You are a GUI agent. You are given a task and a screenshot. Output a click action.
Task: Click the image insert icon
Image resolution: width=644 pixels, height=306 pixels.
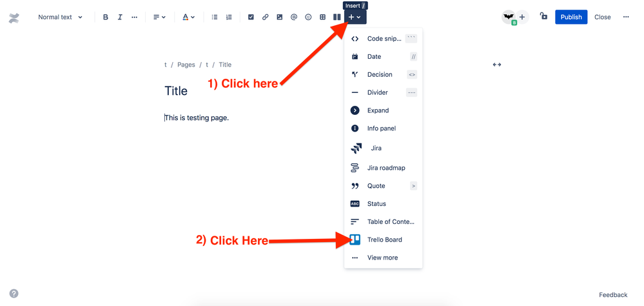(280, 17)
